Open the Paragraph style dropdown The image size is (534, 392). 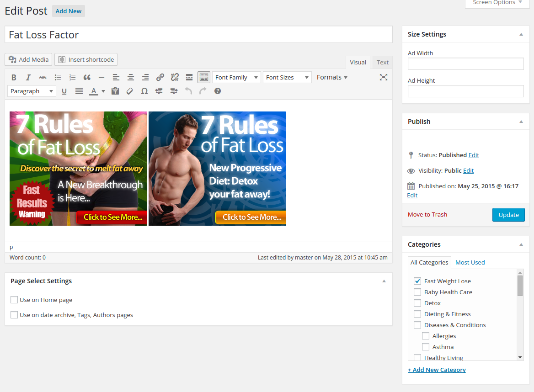pos(32,91)
